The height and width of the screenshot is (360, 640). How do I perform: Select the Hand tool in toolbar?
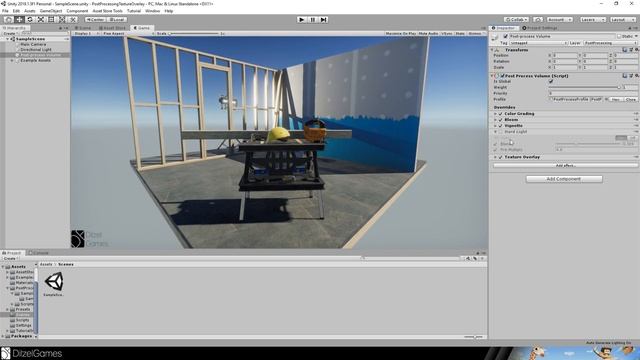[x=8, y=20]
